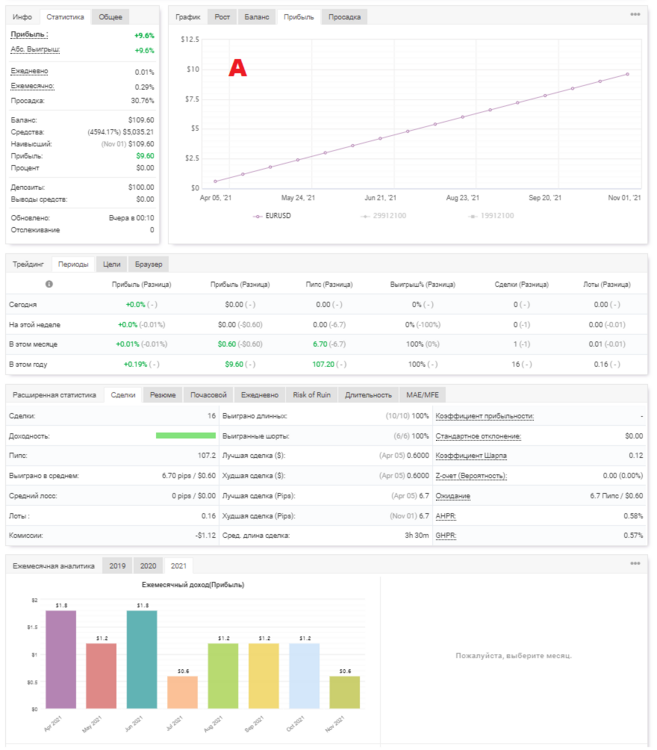Open the Почасовой tab

(x=208, y=395)
